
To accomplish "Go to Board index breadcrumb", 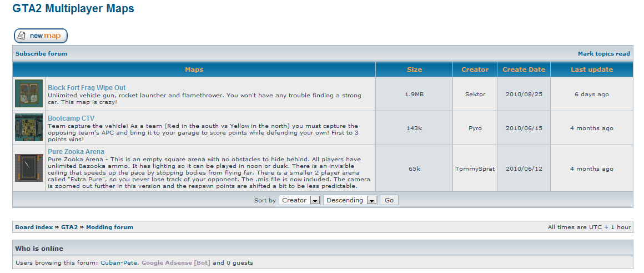I will tap(34, 227).
